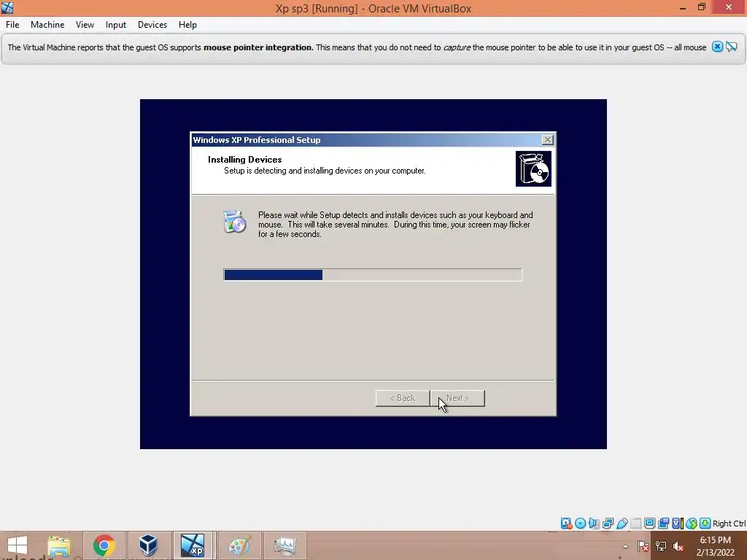Open the Action Center flag icon
747x560 pixels.
[643, 546]
